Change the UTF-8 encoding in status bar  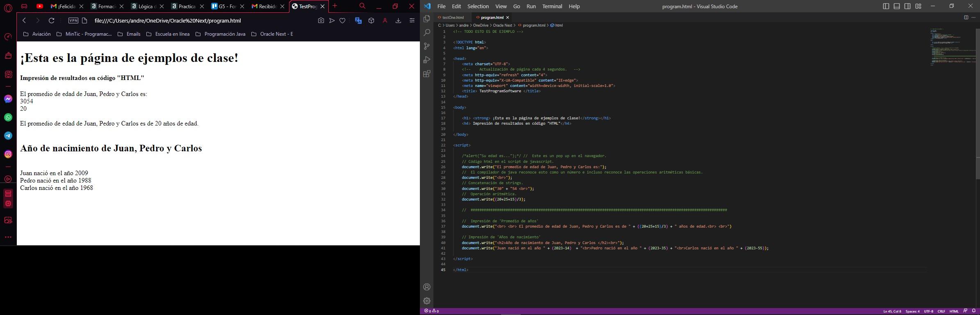(x=929, y=311)
